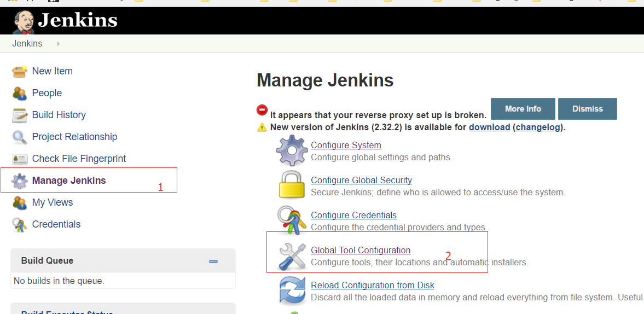Viewport: 644px width, 314px height.
Task: Follow the download link for Jenkins 2.32.2
Action: click(x=489, y=127)
